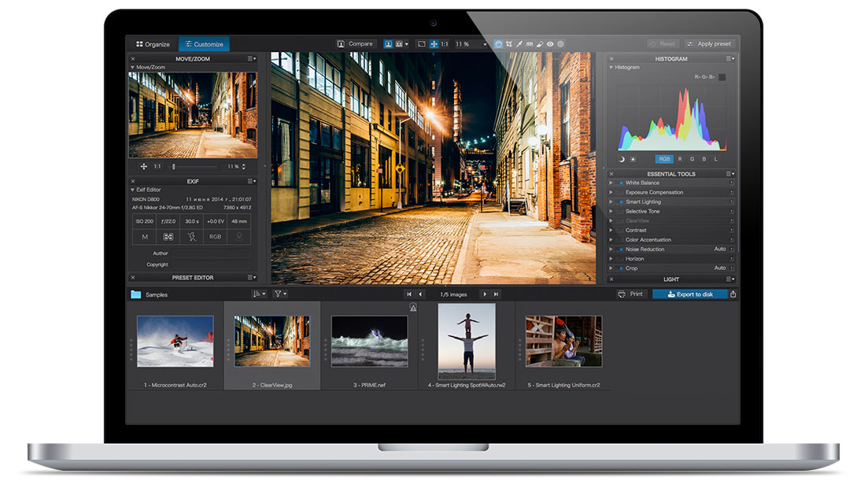This screenshot has width=868, height=488.
Task: Activate the White Balance eyedropper tool
Action: click(518, 44)
